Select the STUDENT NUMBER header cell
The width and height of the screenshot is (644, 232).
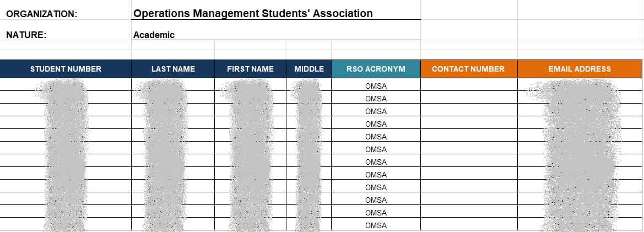[66, 69]
